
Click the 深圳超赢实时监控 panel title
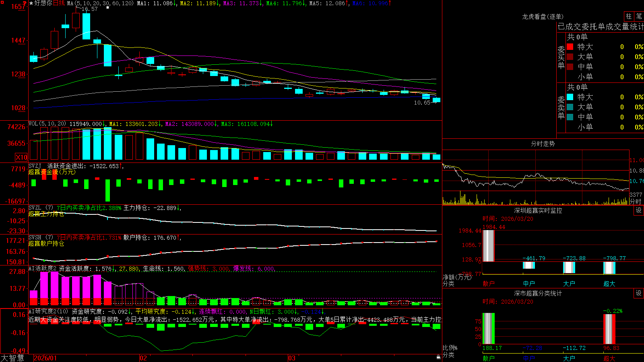pyautogui.click(x=538, y=210)
